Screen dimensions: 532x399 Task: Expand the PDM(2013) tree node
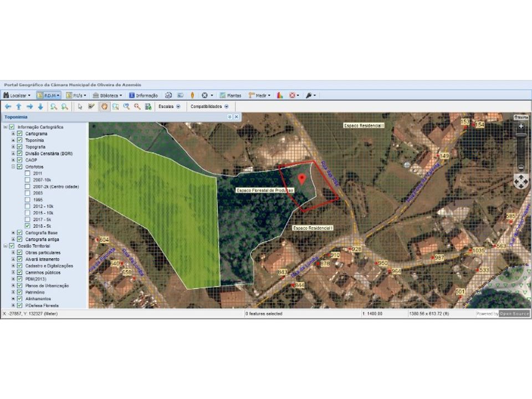pos(13,279)
